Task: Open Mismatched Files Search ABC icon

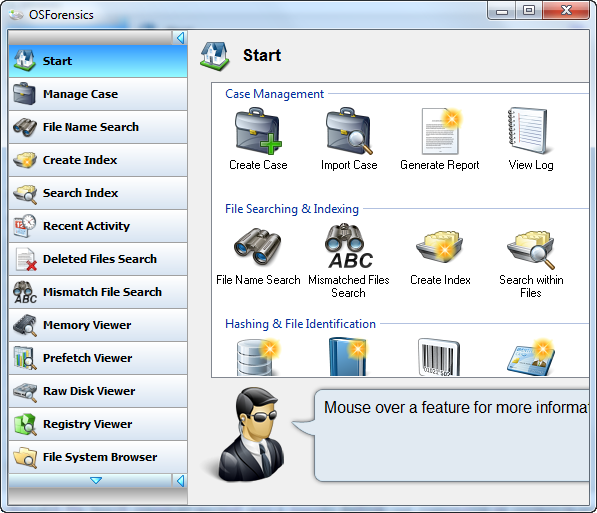Action: click(x=349, y=246)
